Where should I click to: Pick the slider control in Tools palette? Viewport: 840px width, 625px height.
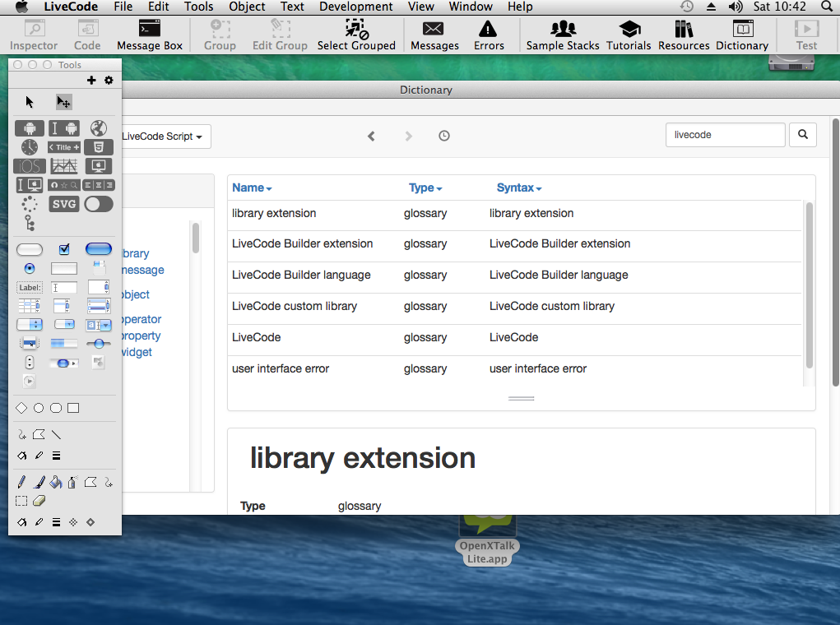pos(99,344)
